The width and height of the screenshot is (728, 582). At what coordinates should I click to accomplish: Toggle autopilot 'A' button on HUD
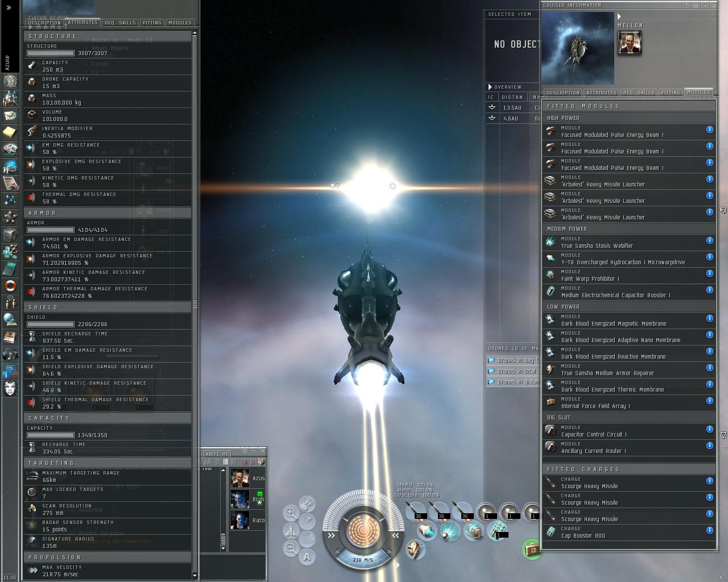point(307,556)
